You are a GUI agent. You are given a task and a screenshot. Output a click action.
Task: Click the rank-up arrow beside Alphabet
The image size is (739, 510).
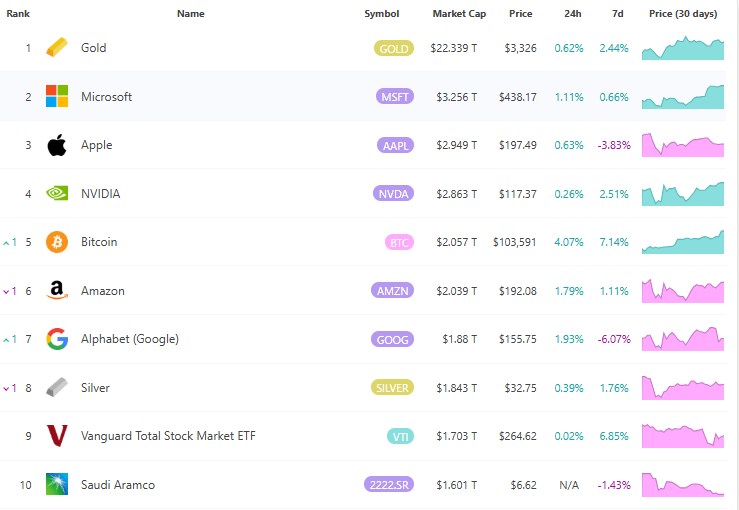pos(6,340)
